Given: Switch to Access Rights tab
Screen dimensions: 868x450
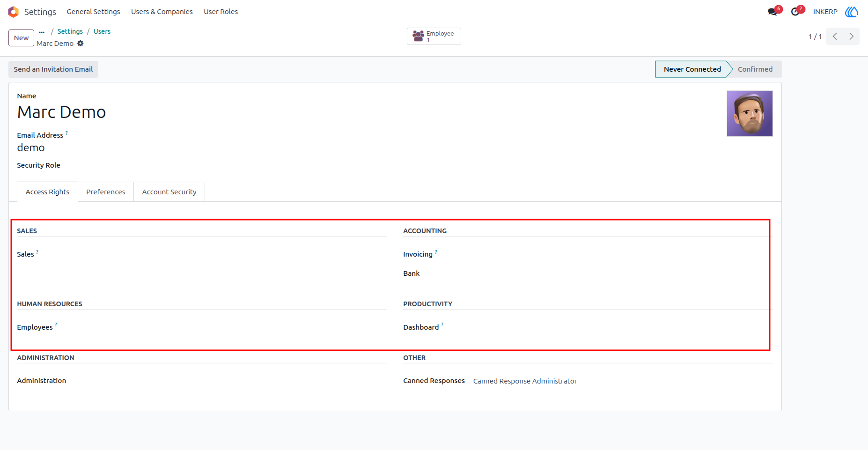Looking at the screenshot, I should (47, 192).
